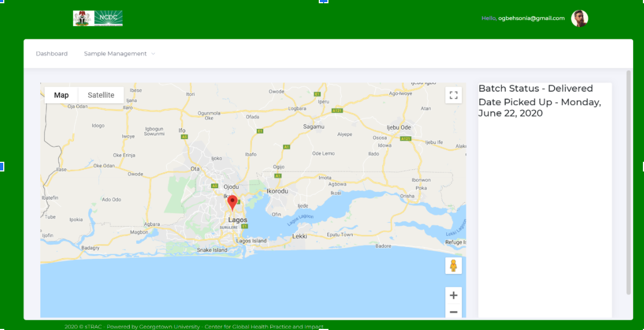
Task: Click the Snake Island label on map
Action: point(212,250)
